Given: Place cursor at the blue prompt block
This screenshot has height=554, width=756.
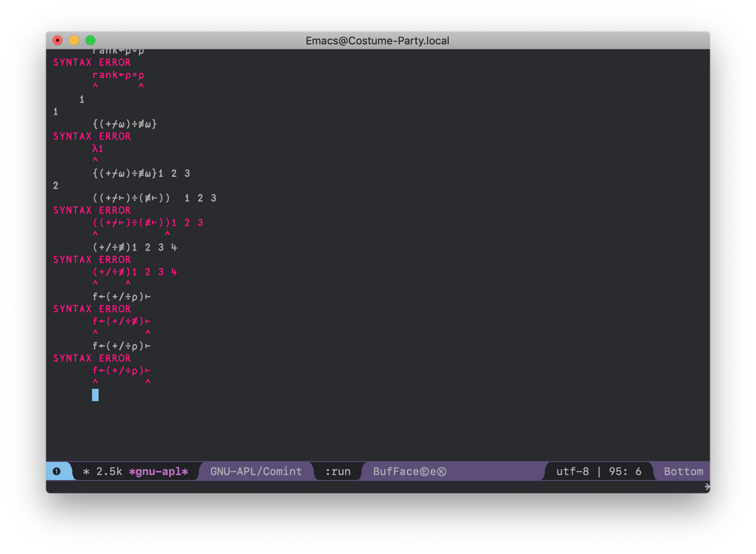Looking at the screenshot, I should 95,395.
